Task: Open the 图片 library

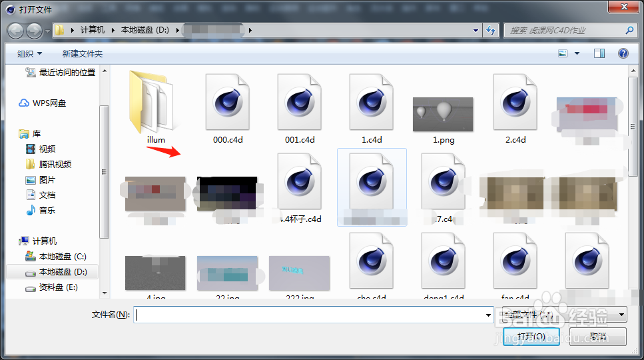Action: click(41, 180)
